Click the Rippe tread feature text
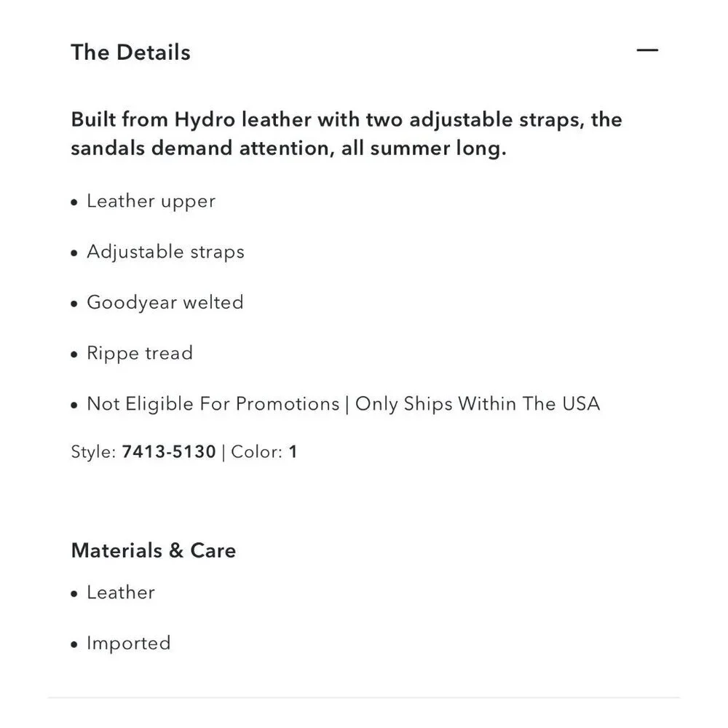Viewport: 728px width, 728px height. [x=140, y=353]
